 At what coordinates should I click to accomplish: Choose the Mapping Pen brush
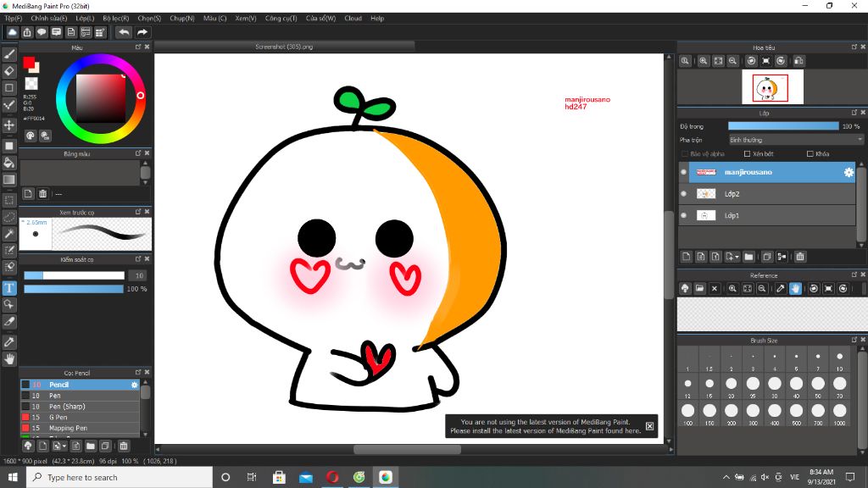click(x=80, y=428)
